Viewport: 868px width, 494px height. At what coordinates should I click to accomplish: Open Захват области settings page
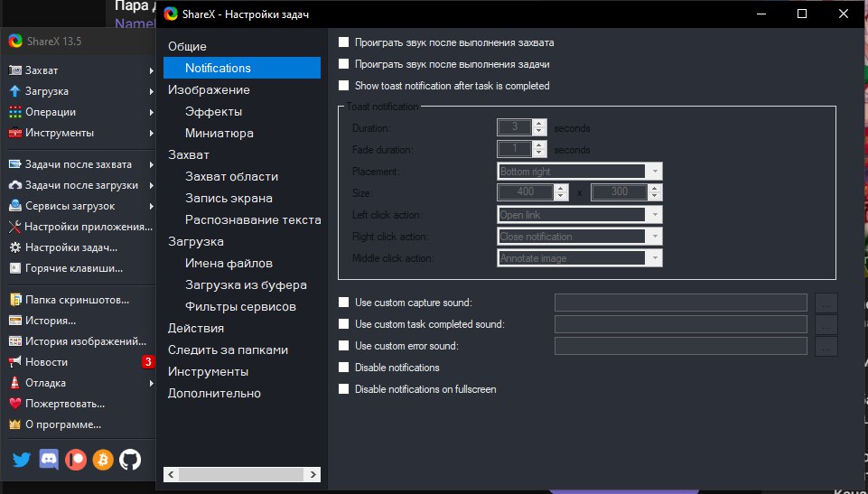pyautogui.click(x=231, y=176)
